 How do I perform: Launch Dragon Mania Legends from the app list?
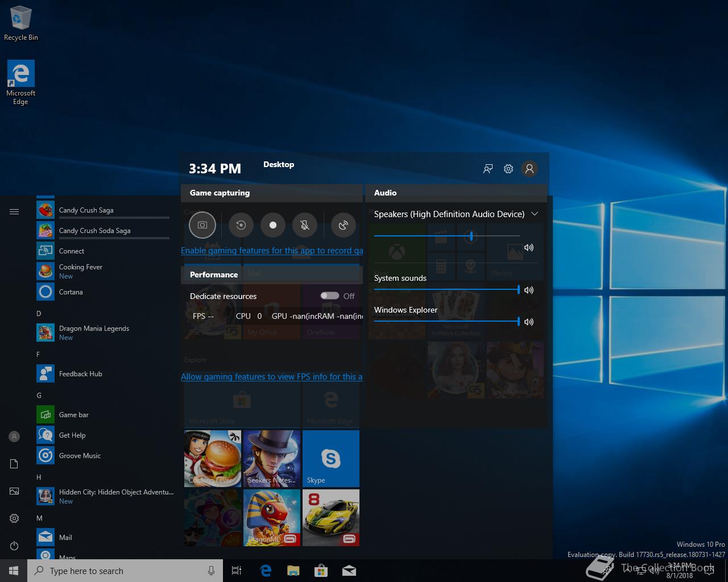tap(106, 333)
